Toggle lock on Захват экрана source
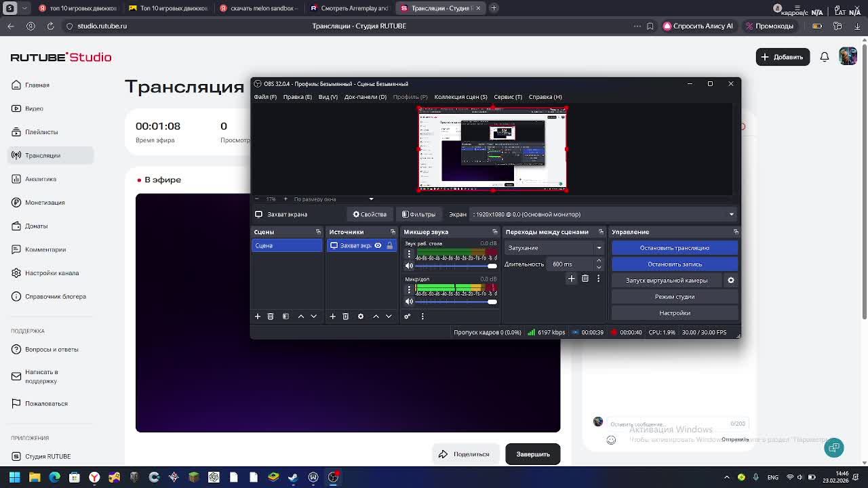 (389, 245)
